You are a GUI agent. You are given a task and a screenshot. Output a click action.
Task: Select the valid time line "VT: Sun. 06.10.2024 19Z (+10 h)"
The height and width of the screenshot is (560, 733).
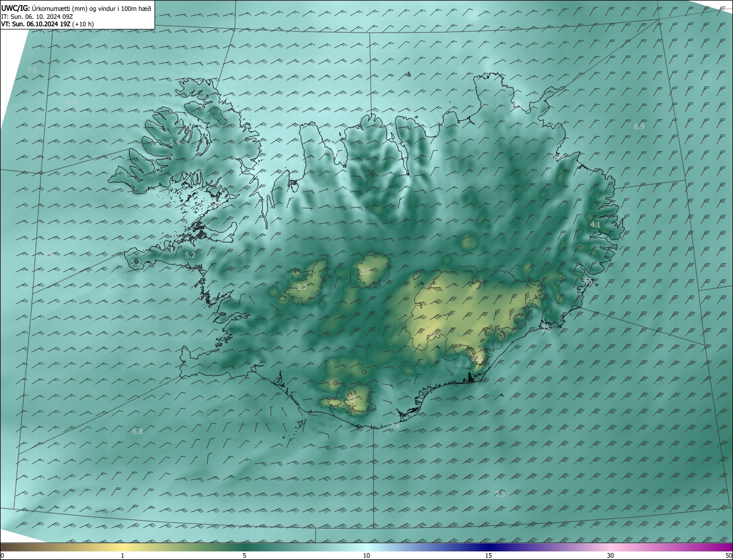[48, 24]
